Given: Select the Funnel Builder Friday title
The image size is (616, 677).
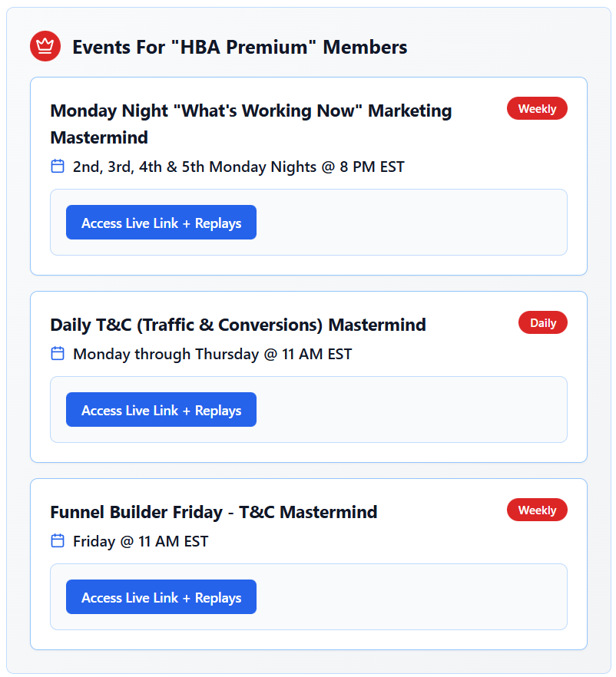Looking at the screenshot, I should click(x=214, y=512).
